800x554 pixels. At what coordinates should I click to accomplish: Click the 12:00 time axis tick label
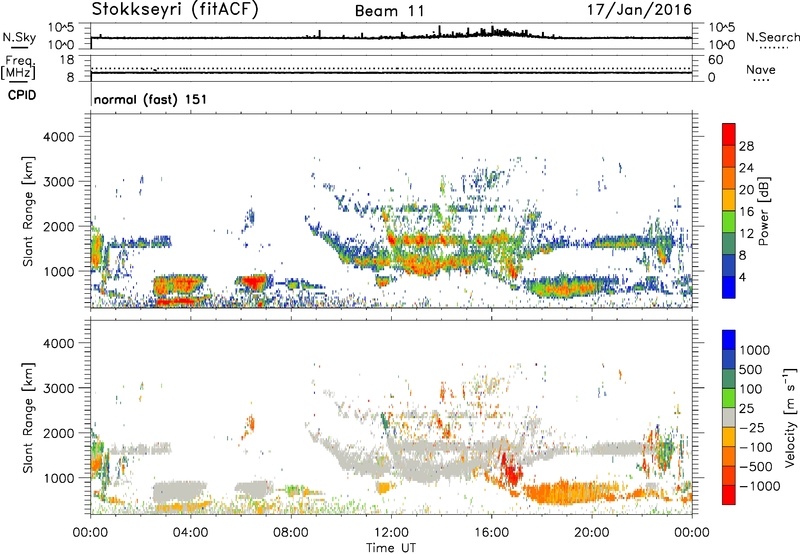pos(391,533)
